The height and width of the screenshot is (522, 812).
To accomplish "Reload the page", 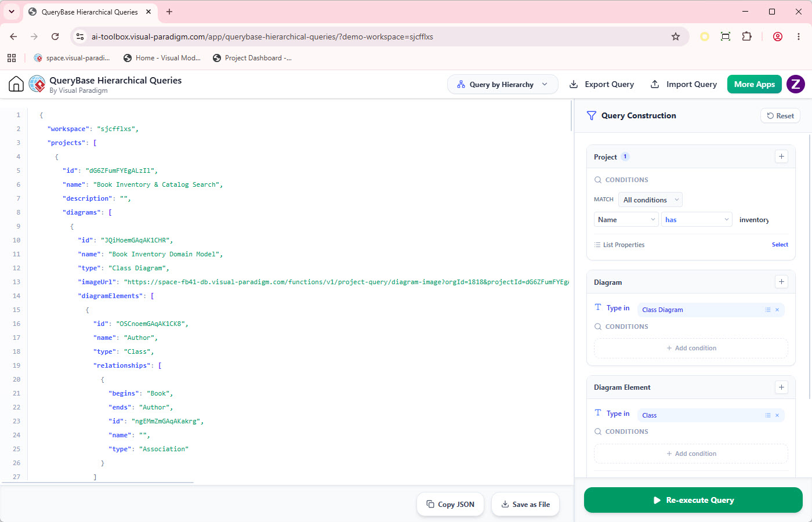I will 55,37.
